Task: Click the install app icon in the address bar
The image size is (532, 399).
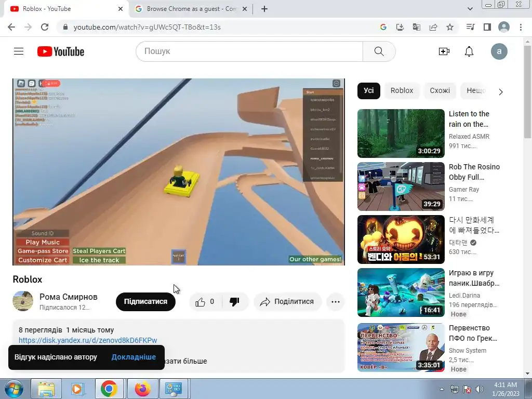Action: point(400,27)
